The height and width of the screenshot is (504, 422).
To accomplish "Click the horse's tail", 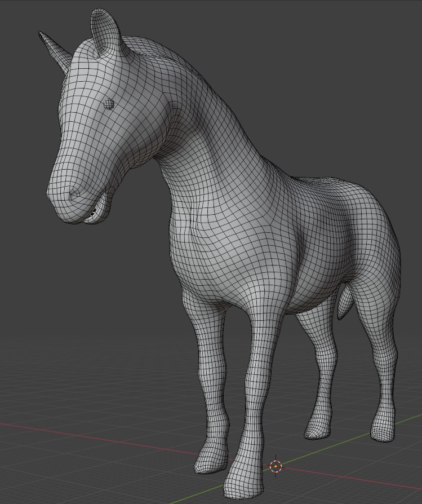I will [345, 303].
